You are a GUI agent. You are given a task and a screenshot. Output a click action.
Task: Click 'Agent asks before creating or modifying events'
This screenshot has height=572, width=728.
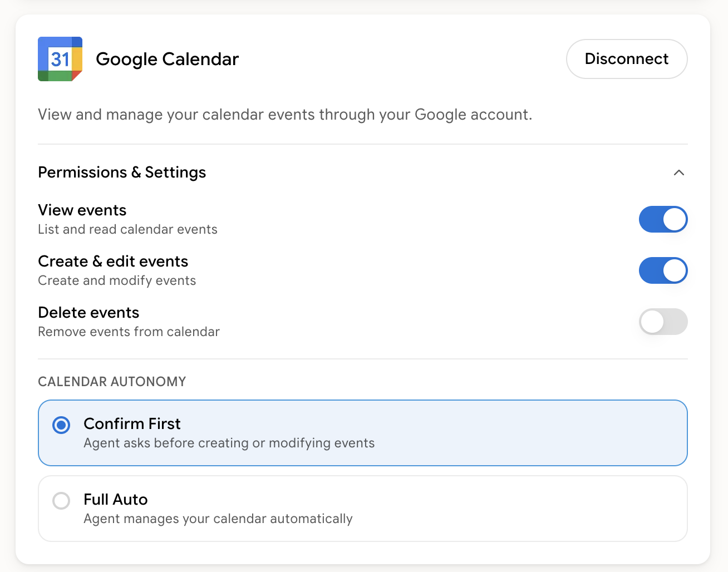pos(229,443)
